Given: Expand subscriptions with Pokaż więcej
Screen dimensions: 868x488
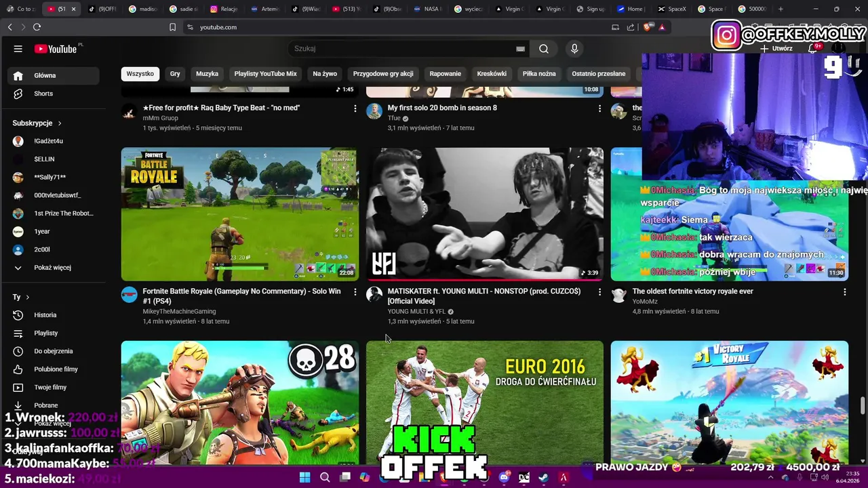Looking at the screenshot, I should [53, 268].
